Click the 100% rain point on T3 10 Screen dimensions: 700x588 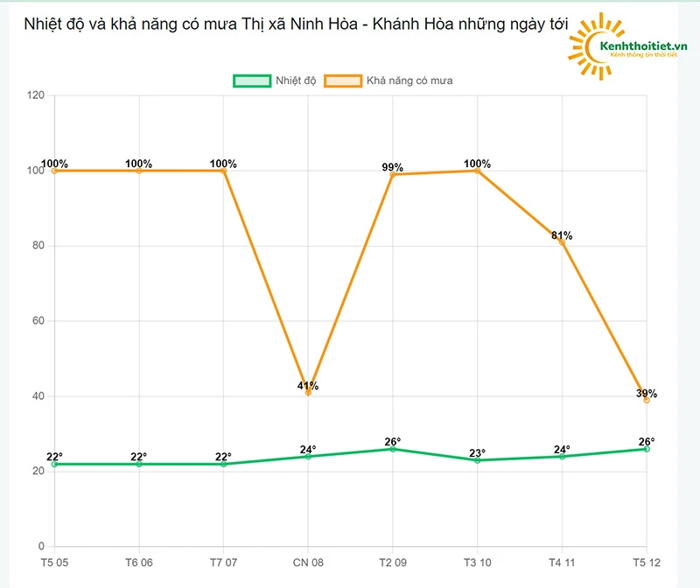(x=477, y=171)
